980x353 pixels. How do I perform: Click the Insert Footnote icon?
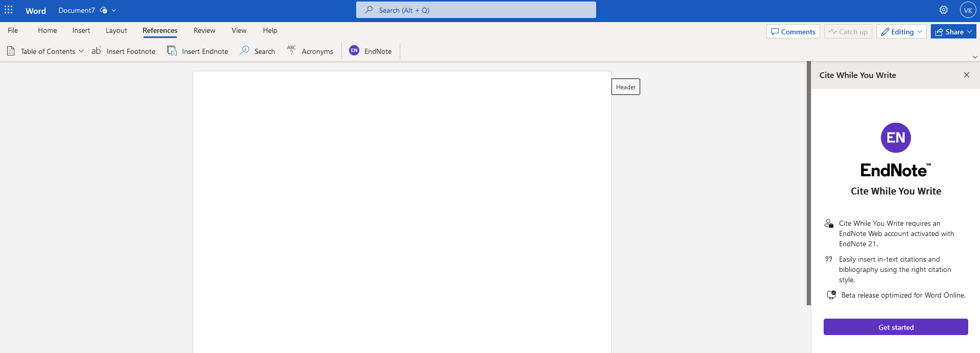(x=96, y=50)
